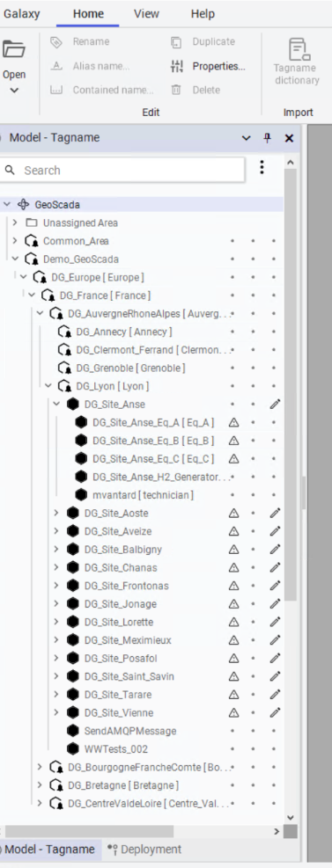This screenshot has height=868, width=332.
Task: Switch to the View ribbon tab
Action: (x=146, y=14)
